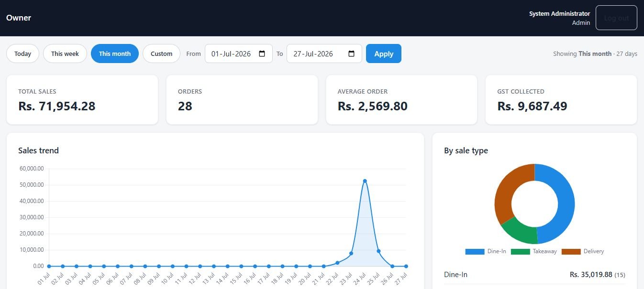Click the Orders count 28
This screenshot has height=289, width=644.
pyautogui.click(x=185, y=106)
